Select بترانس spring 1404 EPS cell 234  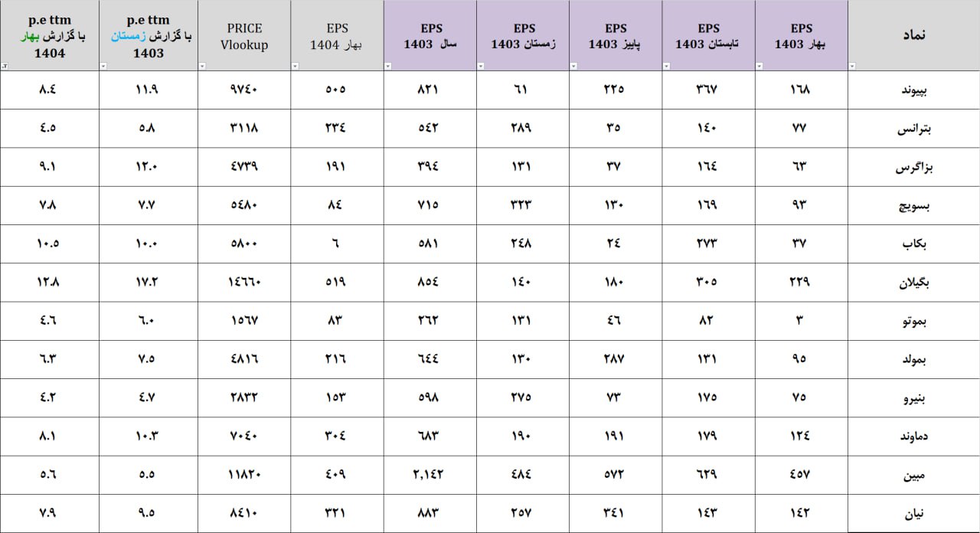click(337, 128)
